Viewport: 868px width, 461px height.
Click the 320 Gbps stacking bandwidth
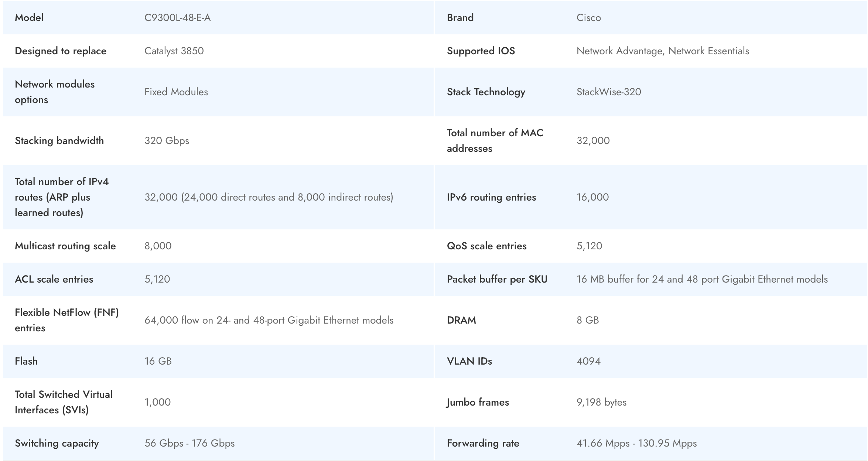pos(167,141)
